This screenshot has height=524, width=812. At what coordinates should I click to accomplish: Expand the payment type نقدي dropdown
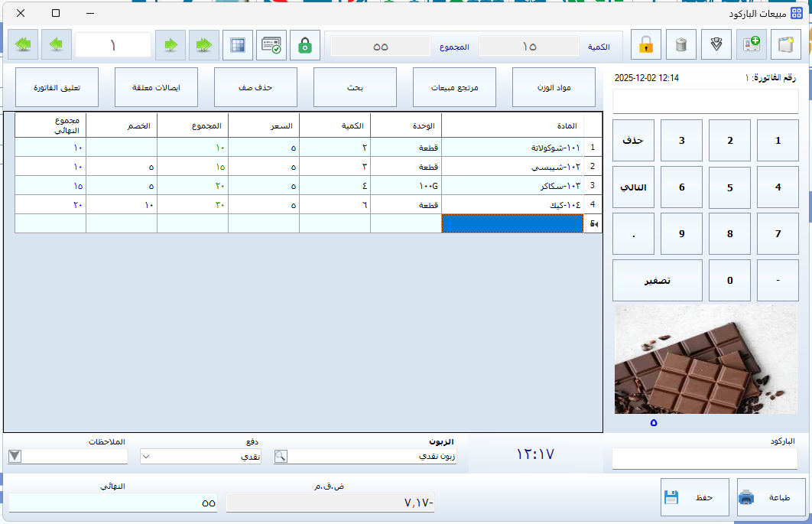pyautogui.click(x=147, y=456)
